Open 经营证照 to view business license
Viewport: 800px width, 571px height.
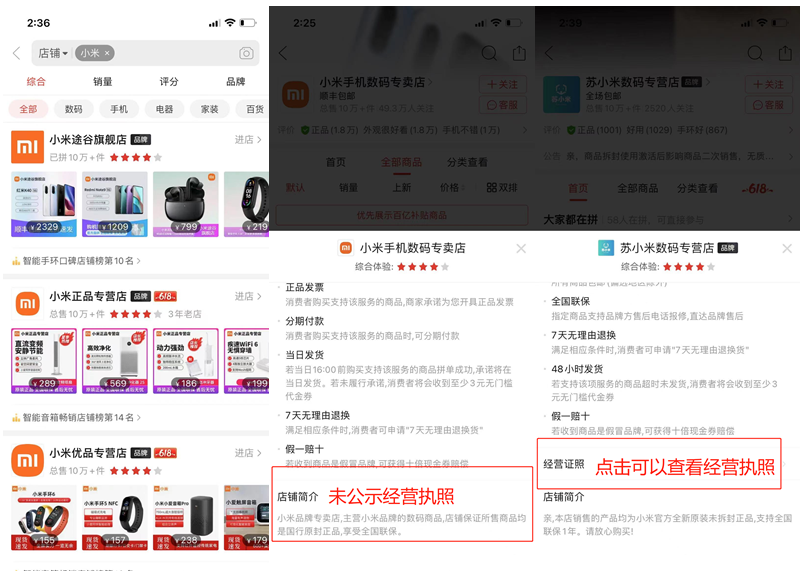click(x=659, y=464)
